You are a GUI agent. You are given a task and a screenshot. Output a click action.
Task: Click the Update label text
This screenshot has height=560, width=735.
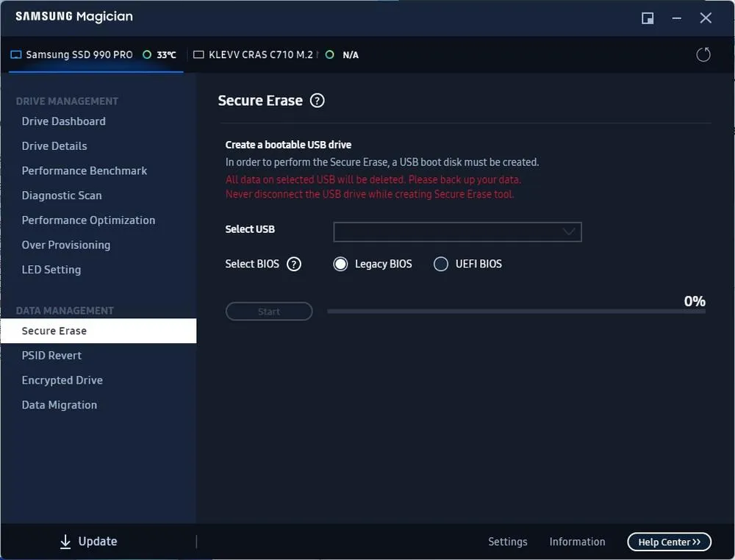tap(98, 542)
